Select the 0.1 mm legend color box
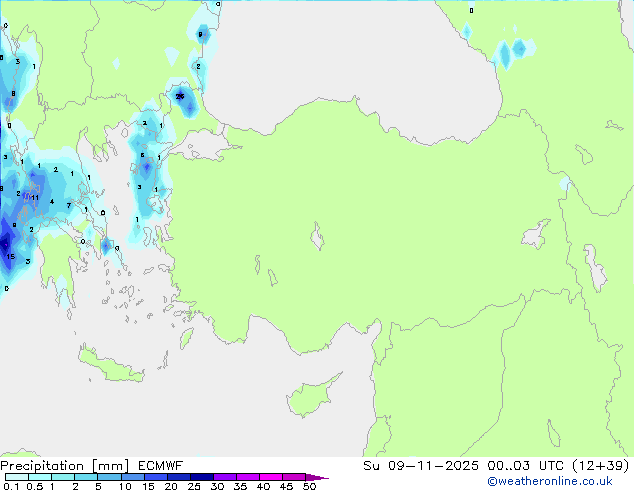The width and height of the screenshot is (634, 490). coord(17,477)
